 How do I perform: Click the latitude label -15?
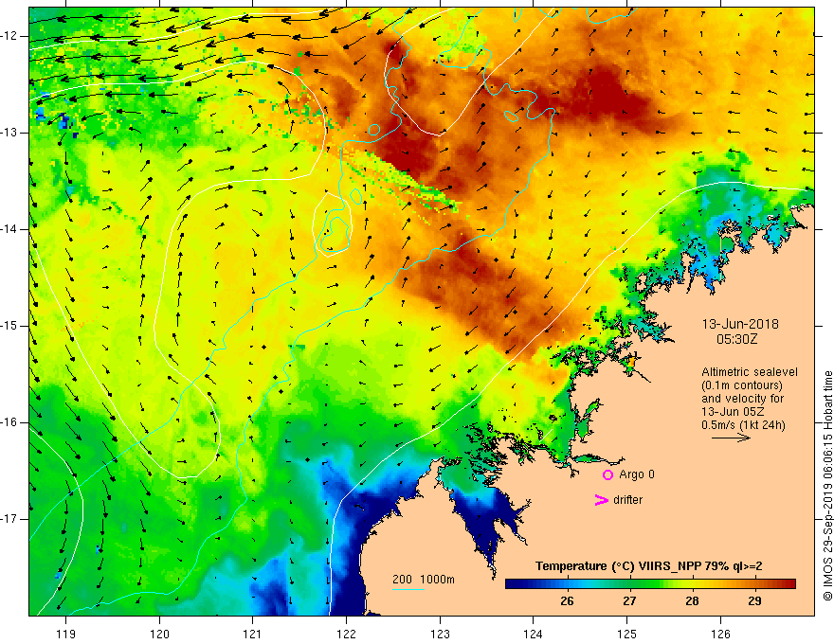tap(9, 326)
